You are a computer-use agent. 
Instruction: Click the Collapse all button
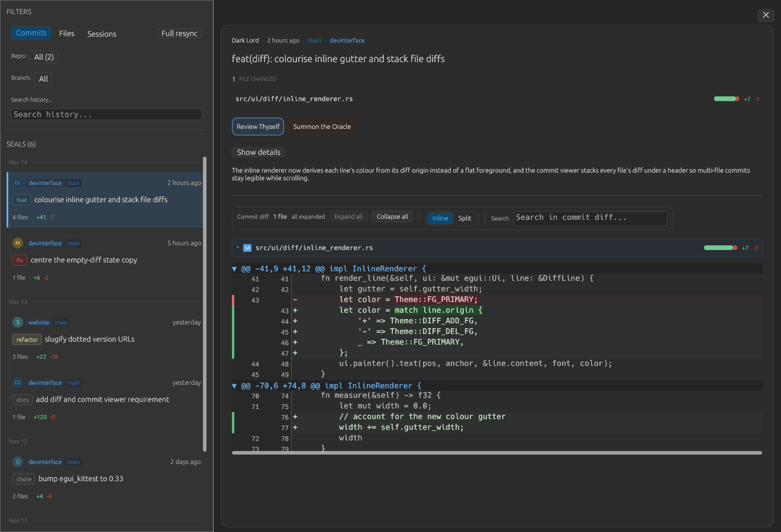[x=392, y=217]
